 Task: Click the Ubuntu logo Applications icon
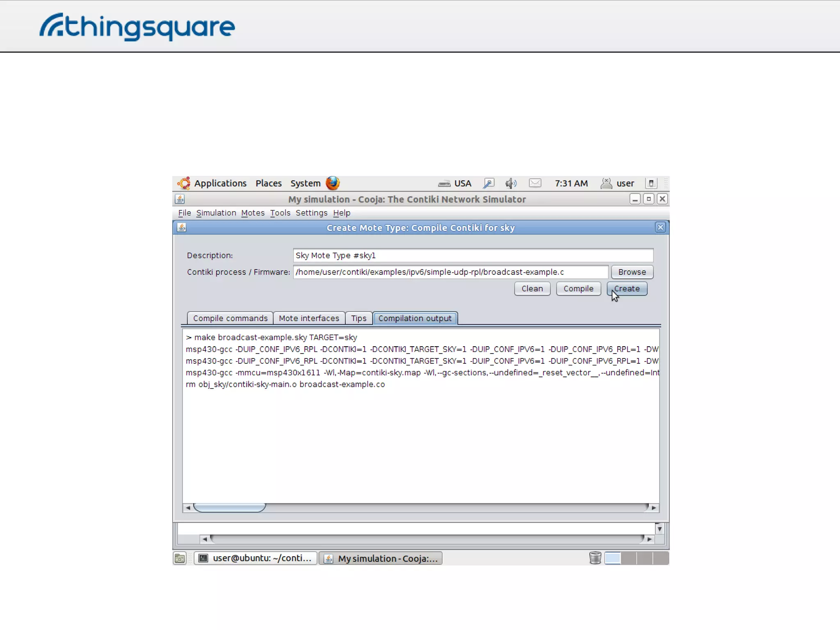(x=184, y=183)
